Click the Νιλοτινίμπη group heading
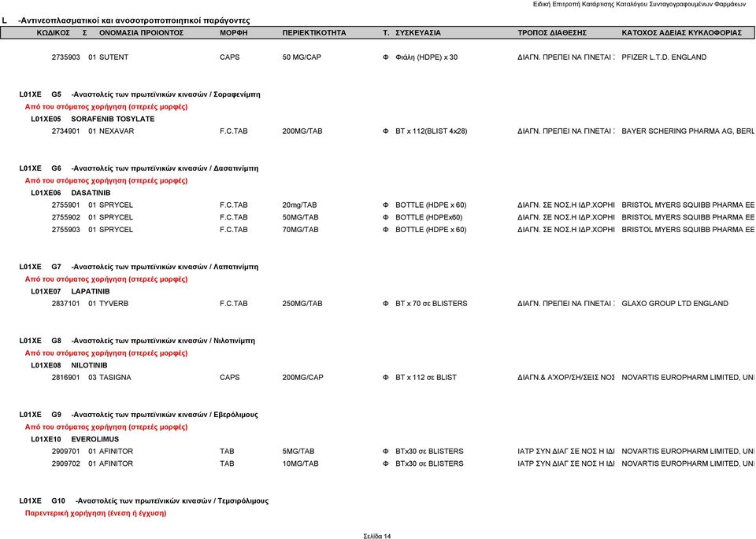The width and height of the screenshot is (756, 539). point(163,341)
